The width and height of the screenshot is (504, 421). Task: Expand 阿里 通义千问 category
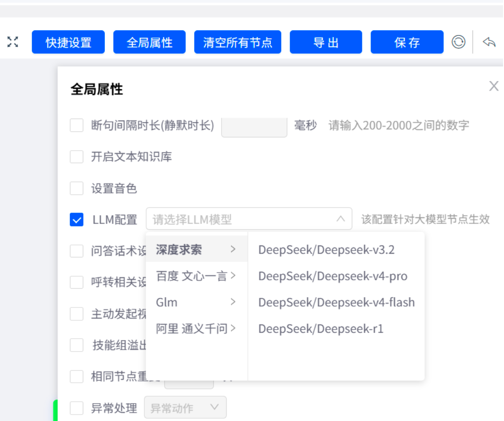196,329
